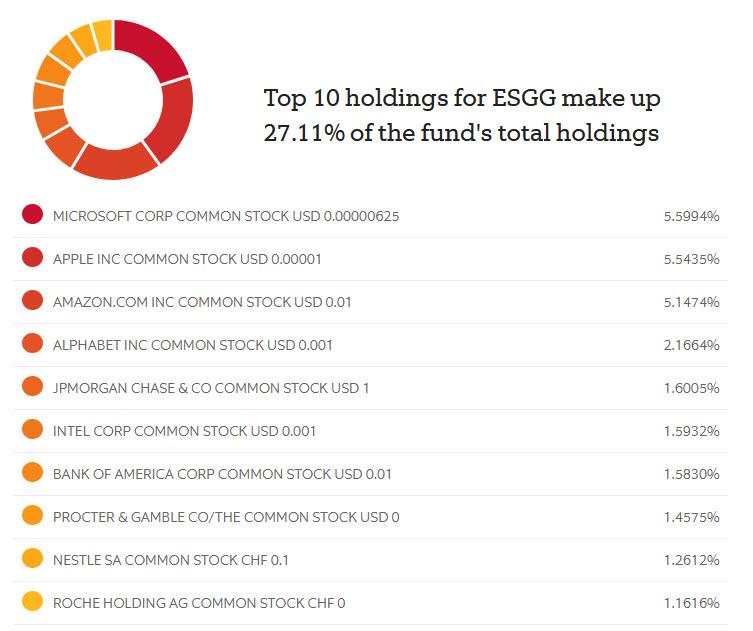The width and height of the screenshot is (753, 631).
Task: Click the Roche 1.1616% percentage value
Action: point(691,603)
